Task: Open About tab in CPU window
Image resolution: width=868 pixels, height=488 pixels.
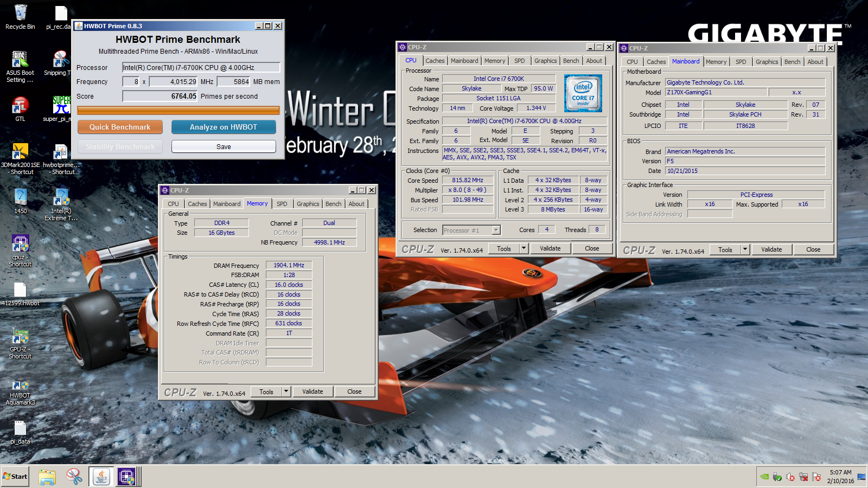Action: (x=594, y=61)
